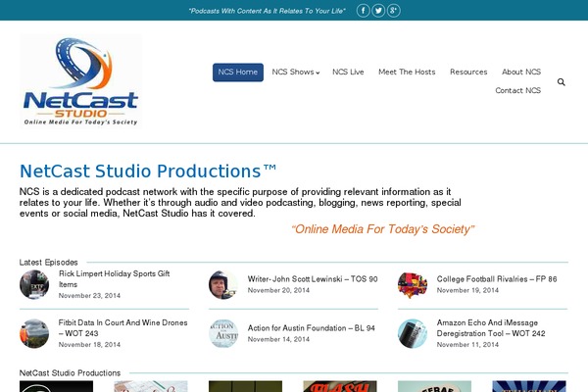This screenshot has width=588, height=392.
Task: Expand the NCS Shows dropdown menu
Action: pyautogui.click(x=296, y=72)
